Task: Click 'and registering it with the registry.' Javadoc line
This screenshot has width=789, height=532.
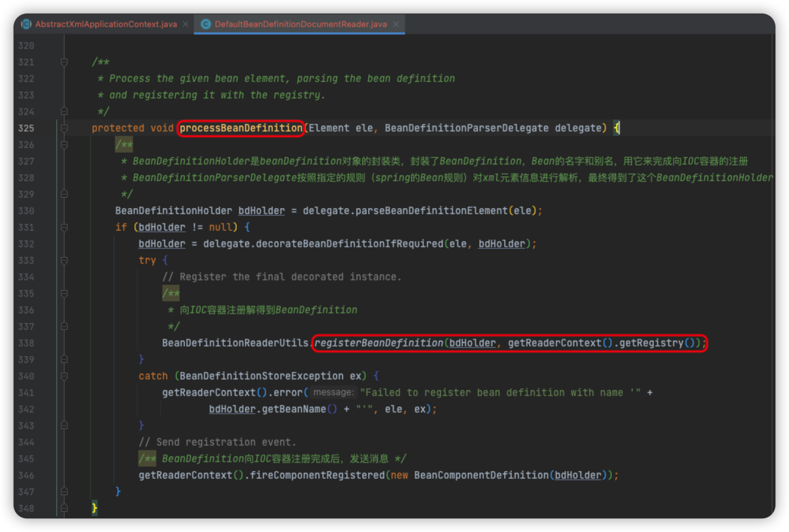Action: (211, 95)
